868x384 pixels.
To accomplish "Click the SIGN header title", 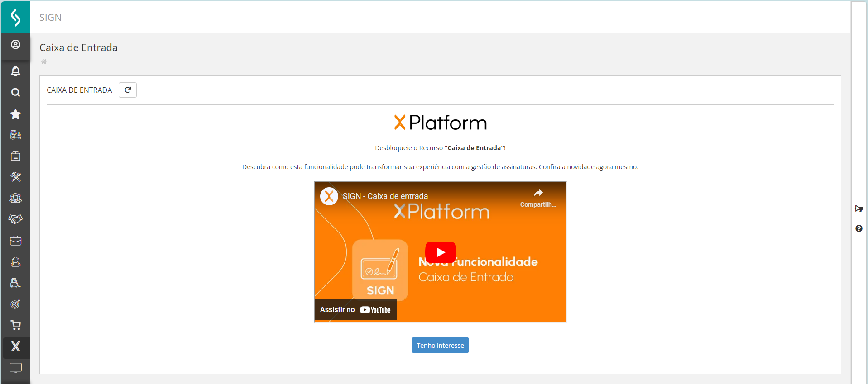I will pyautogui.click(x=50, y=18).
